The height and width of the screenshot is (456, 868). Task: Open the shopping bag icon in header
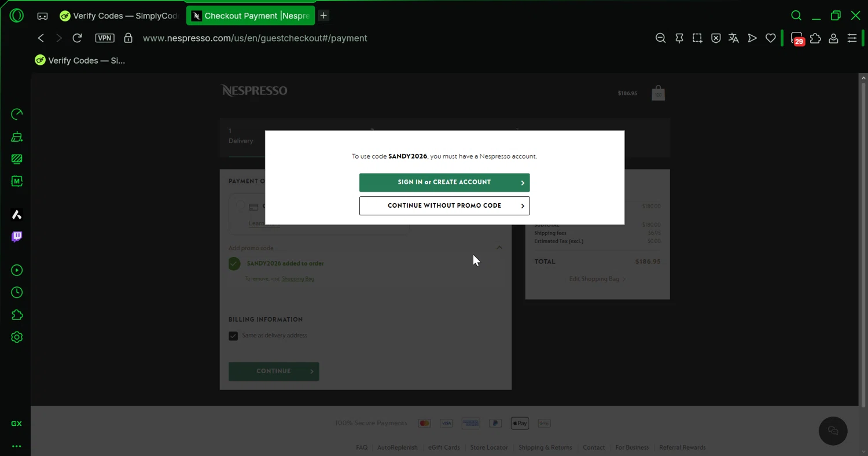click(658, 93)
